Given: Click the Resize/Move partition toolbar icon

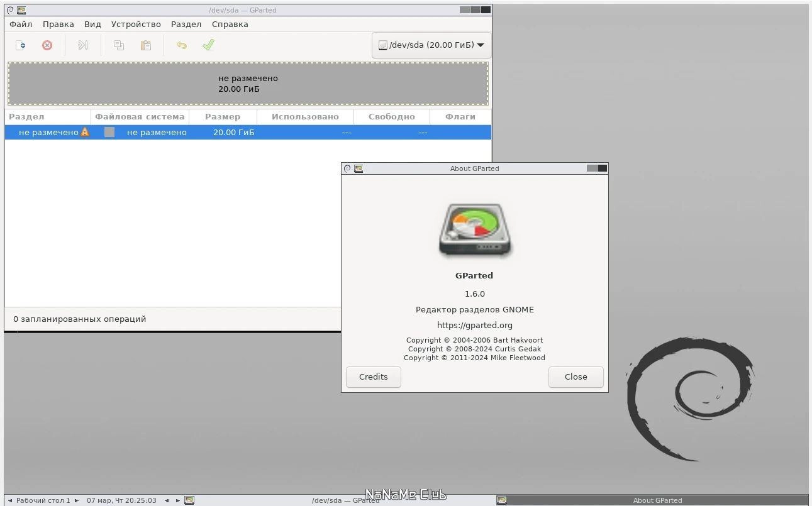Looking at the screenshot, I should [x=82, y=45].
